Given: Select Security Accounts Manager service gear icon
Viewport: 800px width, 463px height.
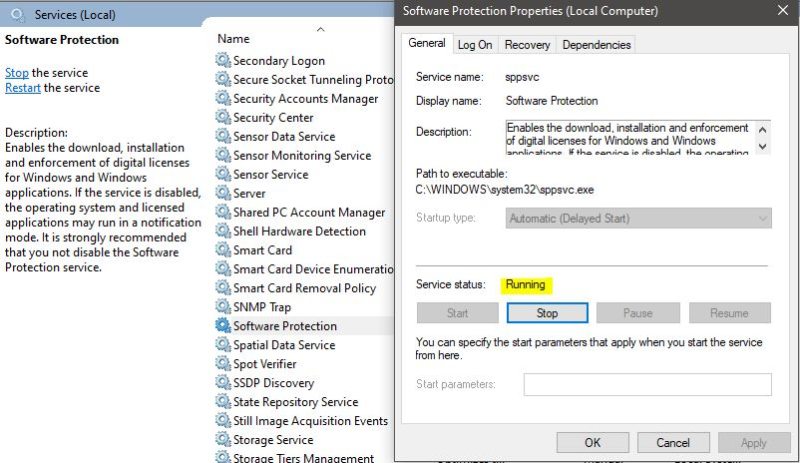Looking at the screenshot, I should [x=223, y=98].
